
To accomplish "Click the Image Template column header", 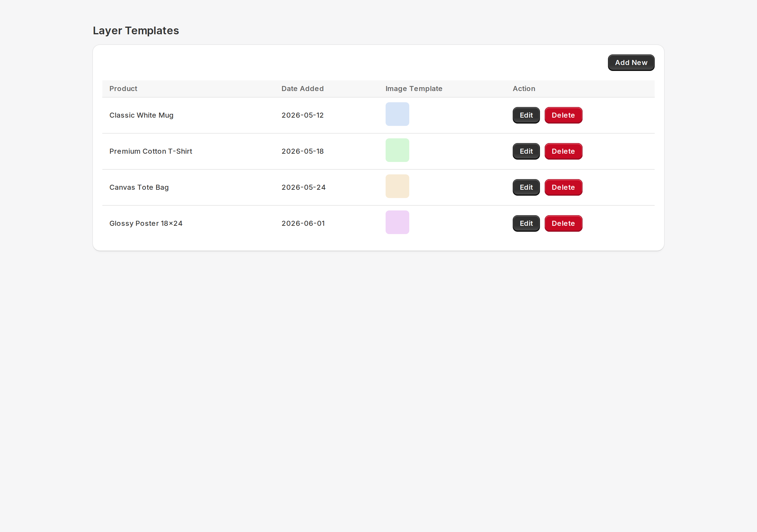I will (414, 89).
